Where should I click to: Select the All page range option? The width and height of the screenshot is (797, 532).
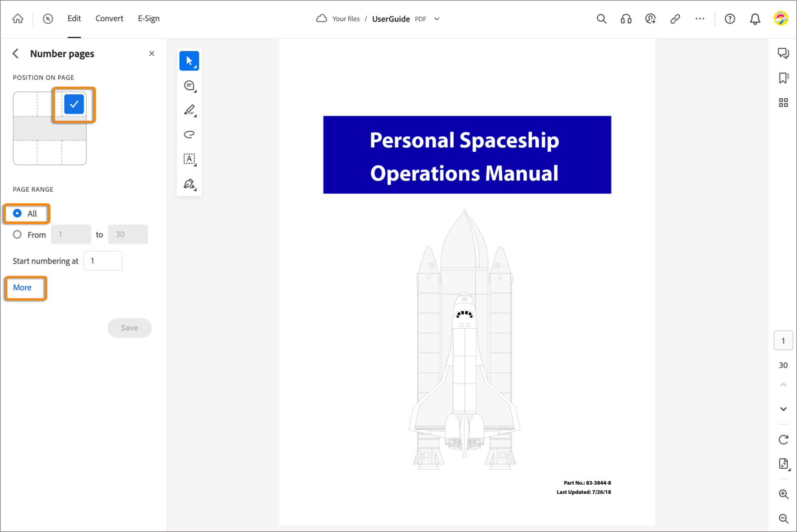17,213
